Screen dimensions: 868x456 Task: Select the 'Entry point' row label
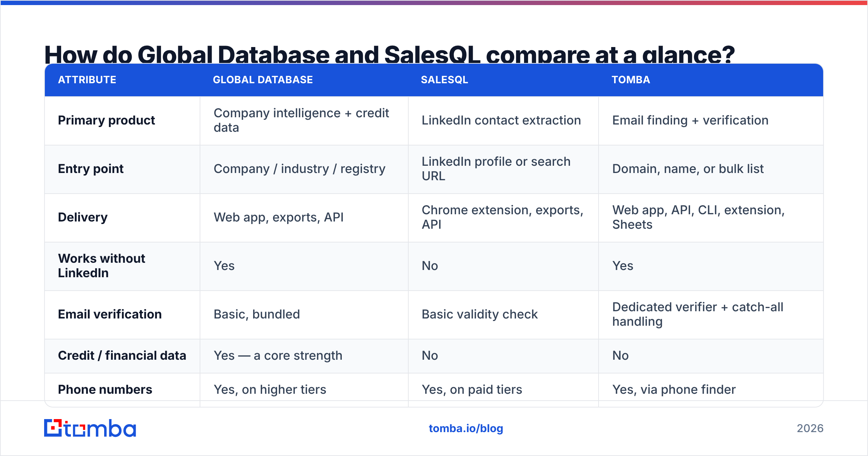(91, 169)
